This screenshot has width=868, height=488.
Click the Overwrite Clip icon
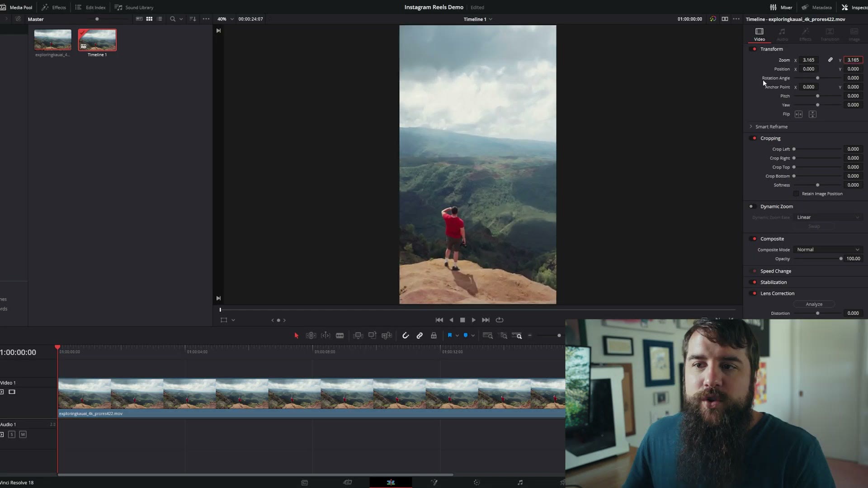372,335
